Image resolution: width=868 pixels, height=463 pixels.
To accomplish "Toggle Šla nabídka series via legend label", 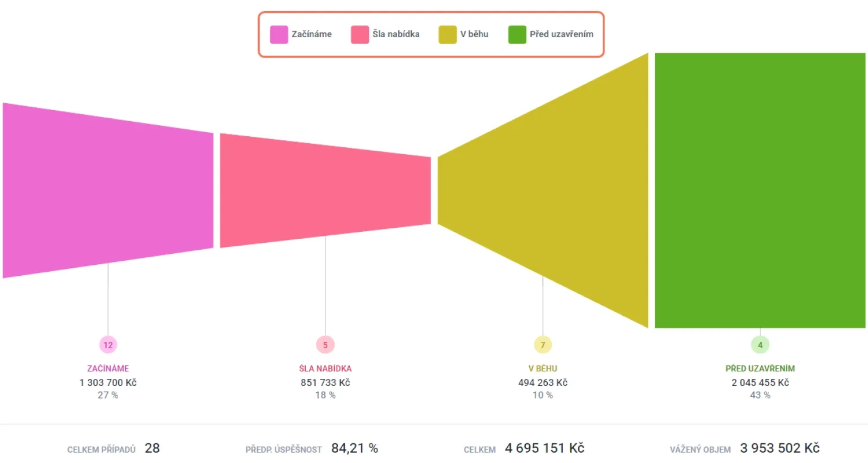I will click(x=396, y=34).
